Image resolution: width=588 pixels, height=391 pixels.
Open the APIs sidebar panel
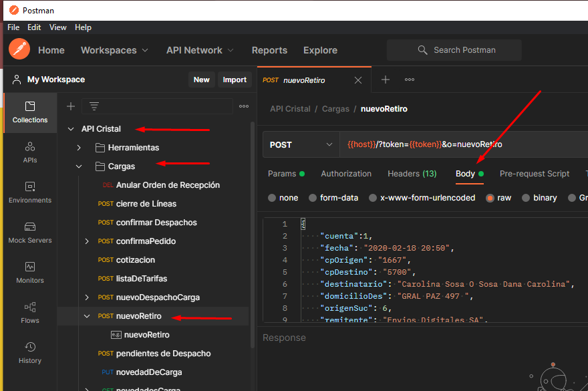pos(30,152)
